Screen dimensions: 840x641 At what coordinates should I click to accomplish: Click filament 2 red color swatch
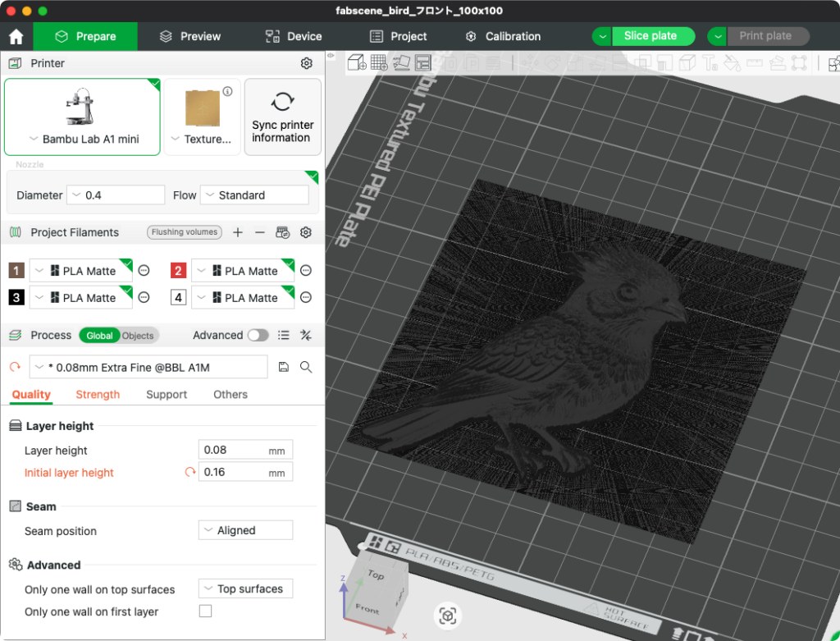pyautogui.click(x=178, y=271)
